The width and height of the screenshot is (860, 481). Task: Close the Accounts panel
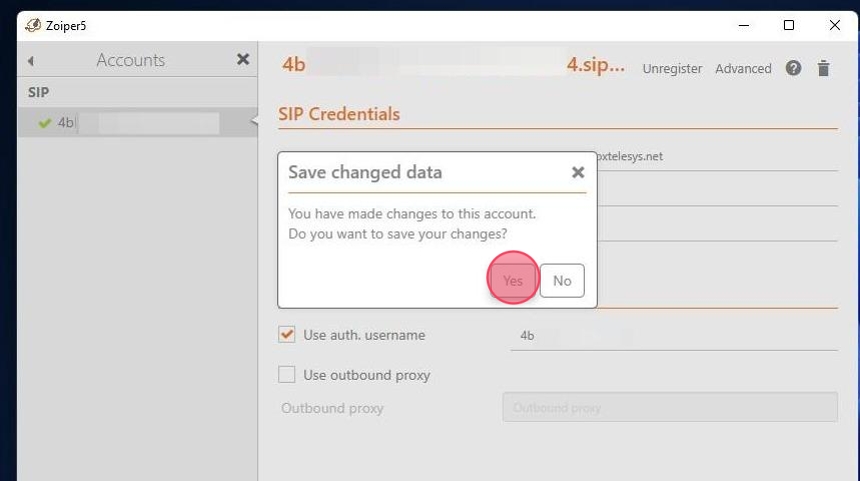coord(243,60)
